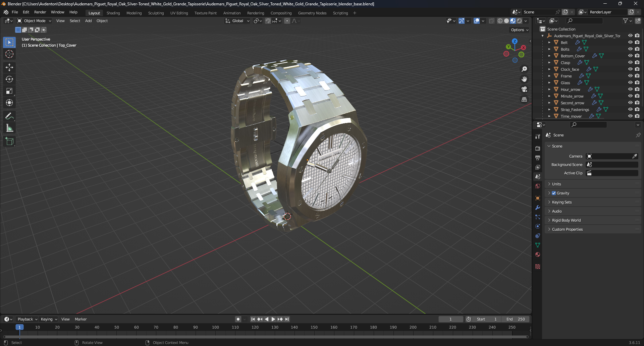Screen dimensions: 644x346
Task: Open the Object properties tab
Action: (538, 198)
